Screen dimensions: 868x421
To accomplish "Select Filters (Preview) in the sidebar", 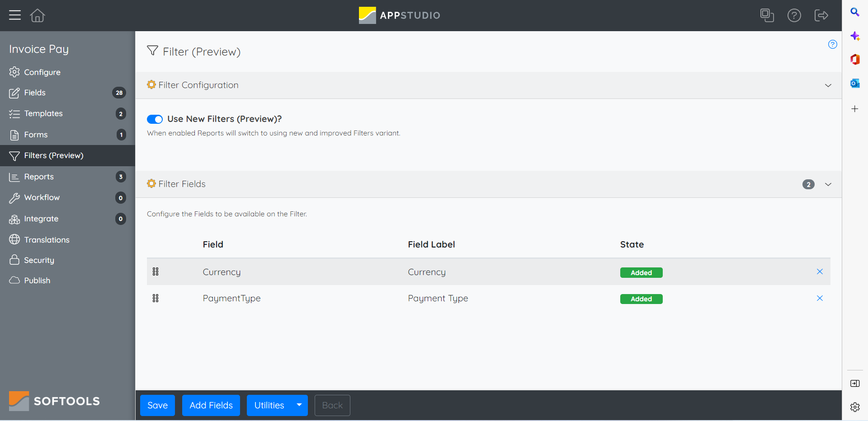I will tap(67, 155).
